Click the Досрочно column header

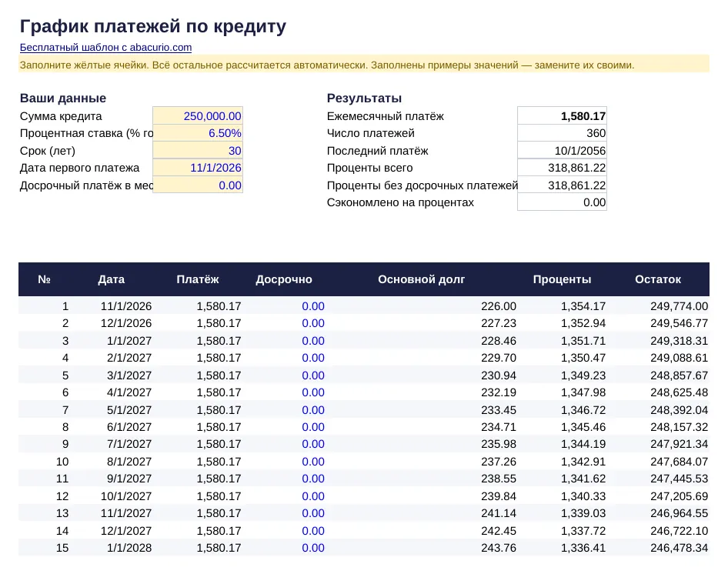point(284,279)
